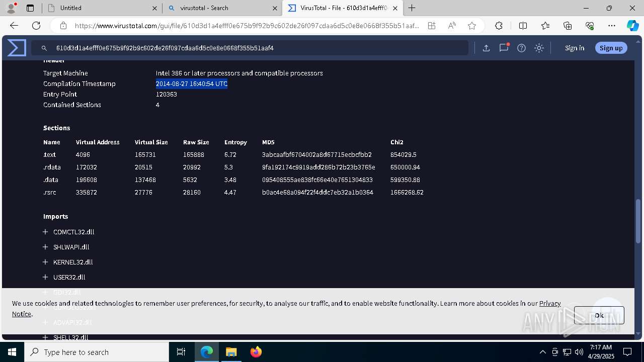Click the Sign in link
This screenshot has width=644, height=362.
pos(575,48)
